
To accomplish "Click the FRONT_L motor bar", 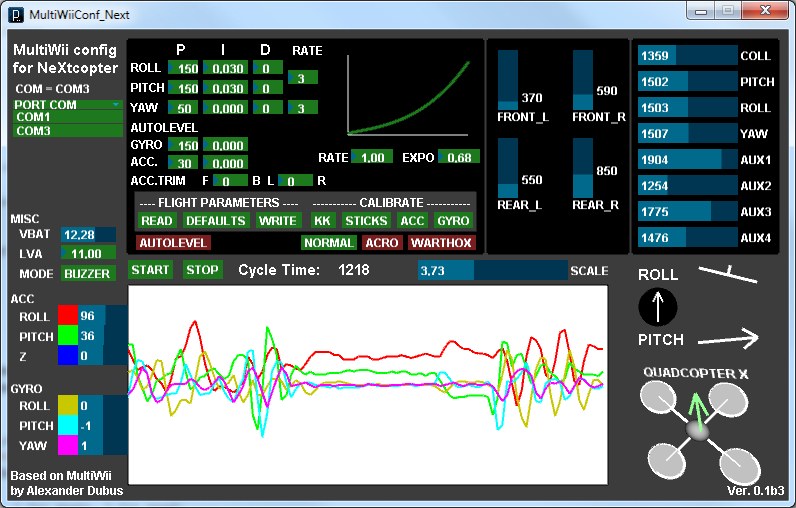I will (508, 80).
